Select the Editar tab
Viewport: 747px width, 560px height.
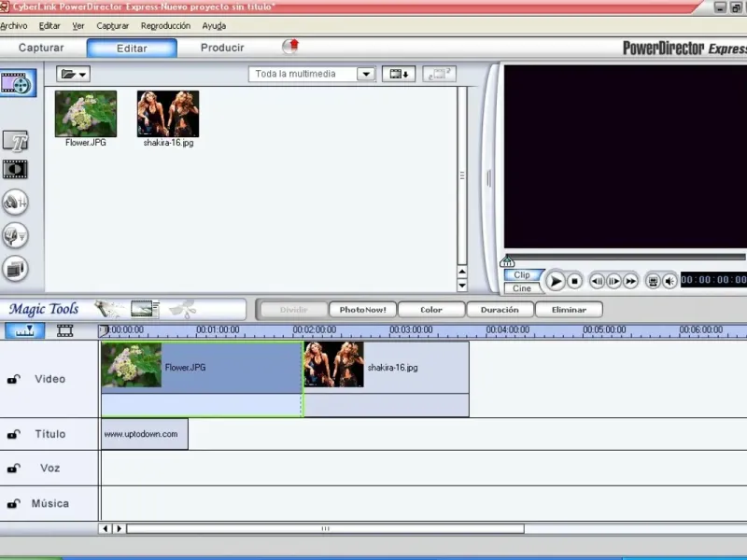coord(132,49)
